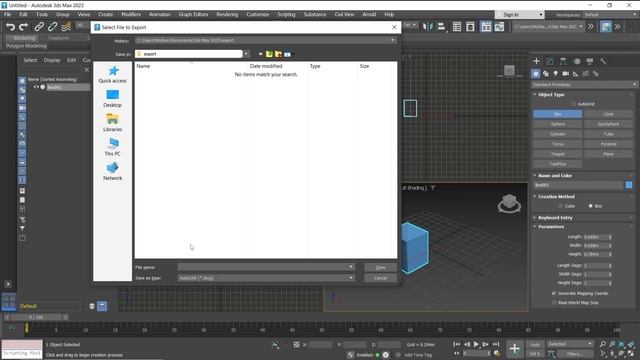Open the Curve Editor icon
The height and width of the screenshot is (360, 640).
[499, 27]
